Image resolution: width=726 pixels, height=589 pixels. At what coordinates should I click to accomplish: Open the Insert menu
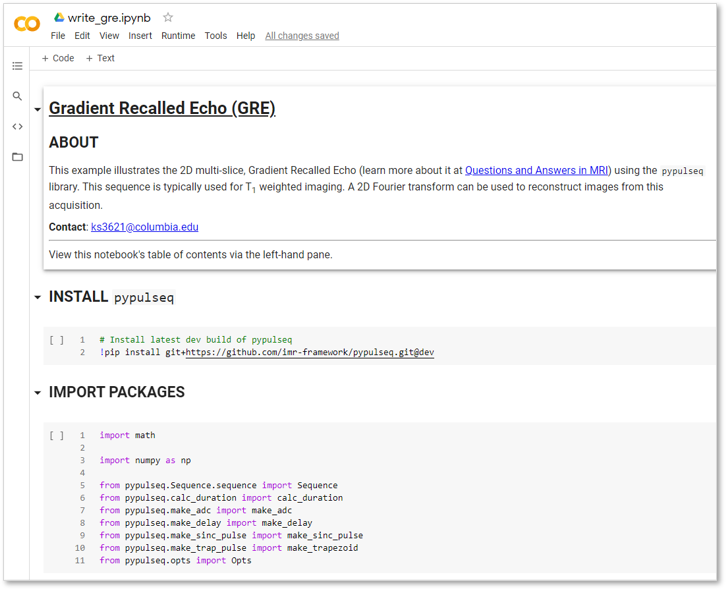[x=140, y=36]
